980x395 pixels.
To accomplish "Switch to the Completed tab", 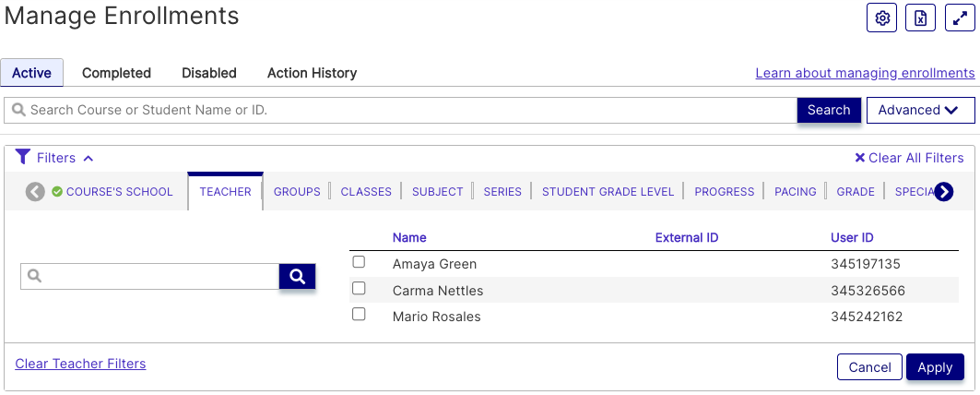I will [116, 73].
